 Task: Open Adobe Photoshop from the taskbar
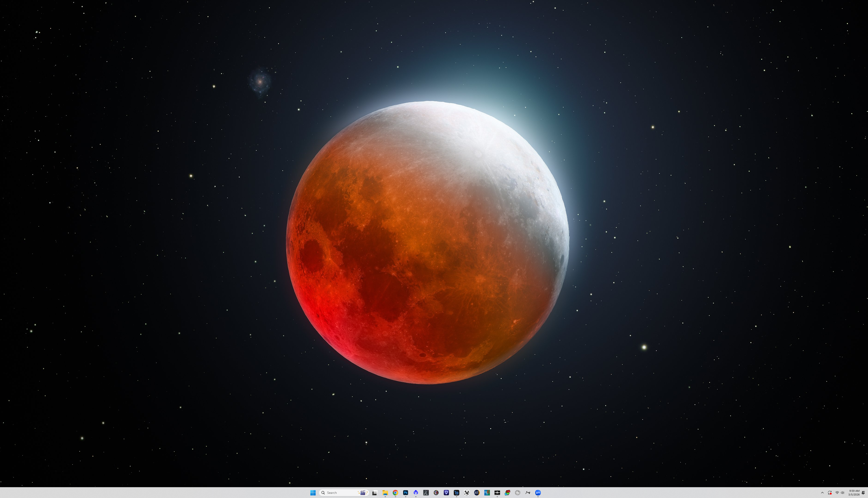pyautogui.click(x=405, y=492)
